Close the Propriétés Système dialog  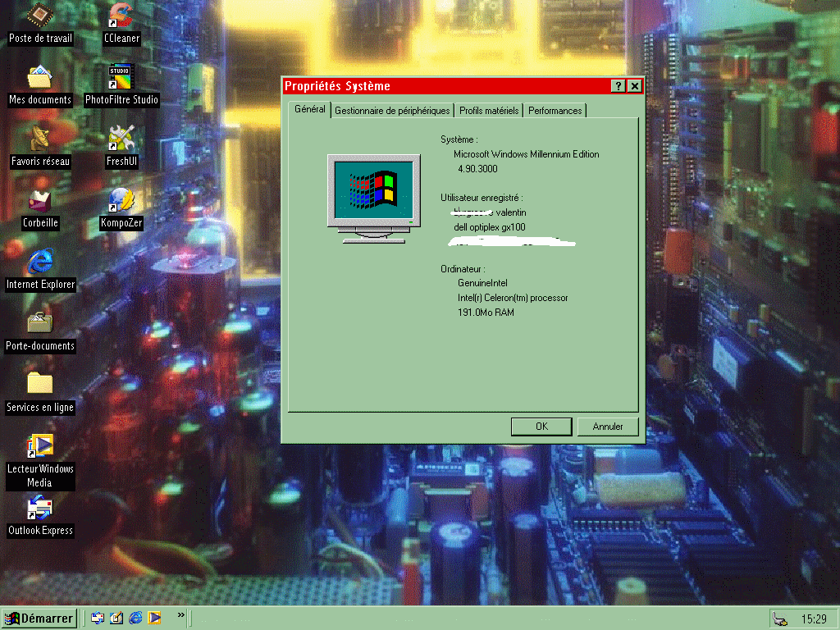point(635,85)
